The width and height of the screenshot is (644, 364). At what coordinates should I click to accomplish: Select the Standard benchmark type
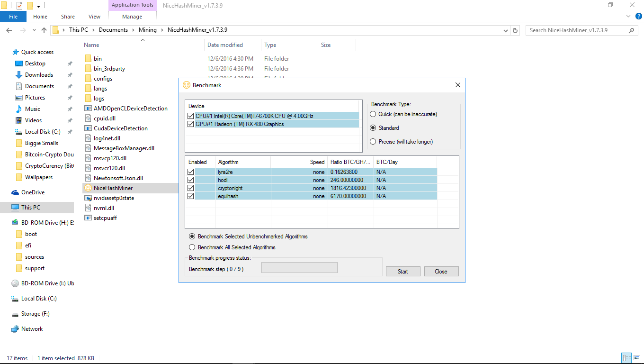[x=373, y=128]
